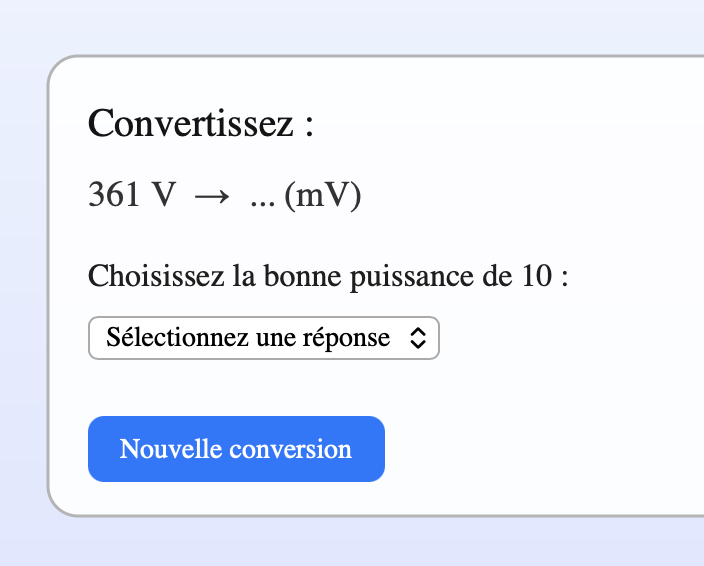Image resolution: width=704 pixels, height=566 pixels.
Task: Click the colon after "Convertissez"
Action: tap(309, 127)
